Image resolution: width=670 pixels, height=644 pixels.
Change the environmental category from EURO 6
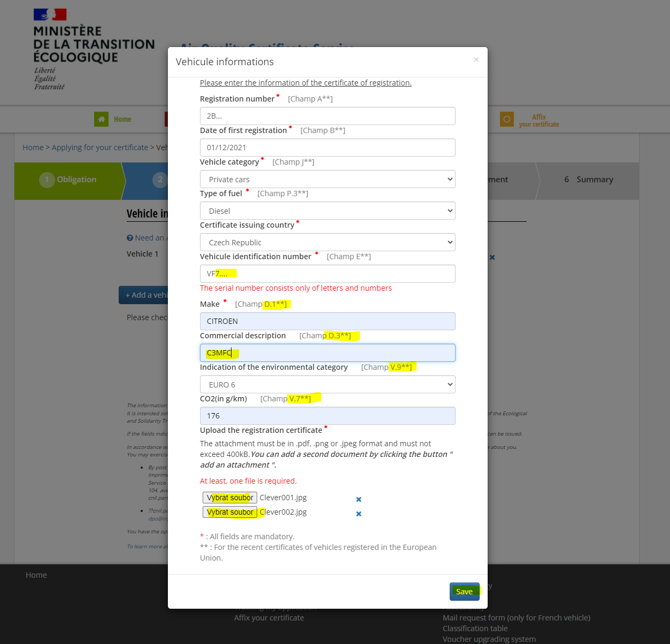pos(327,384)
